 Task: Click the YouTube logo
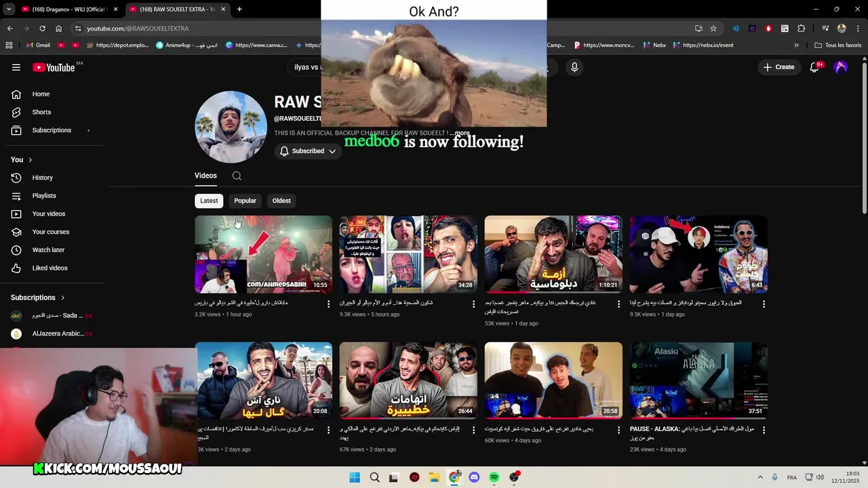click(54, 67)
